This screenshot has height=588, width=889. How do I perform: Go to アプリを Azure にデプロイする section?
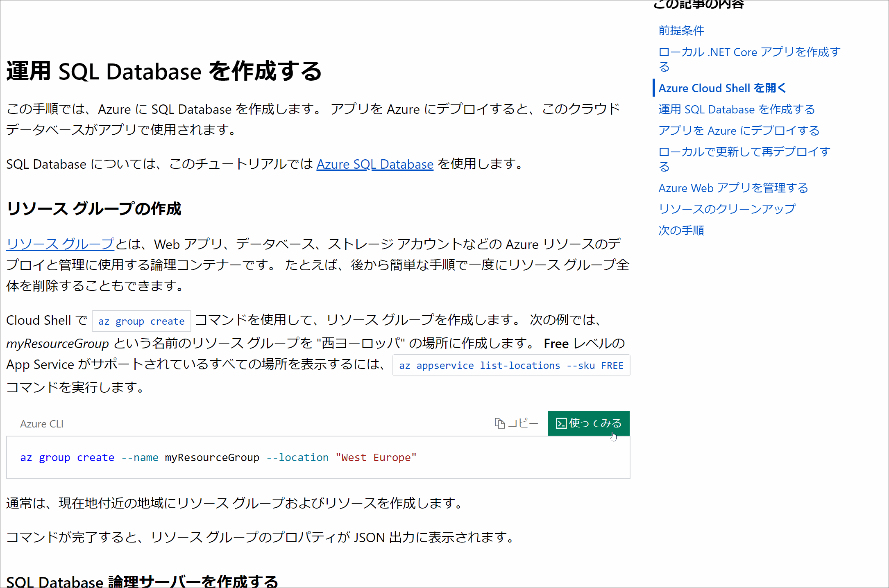click(x=739, y=131)
